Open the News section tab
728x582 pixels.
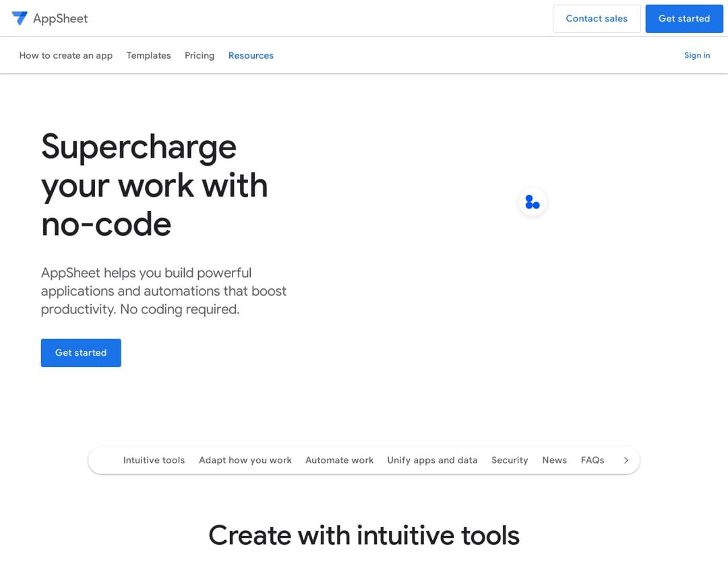[x=554, y=460]
